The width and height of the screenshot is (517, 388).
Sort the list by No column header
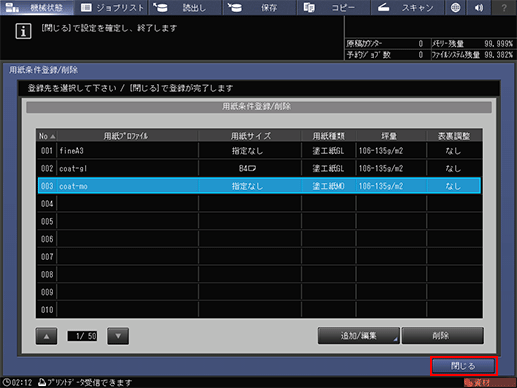(47, 136)
